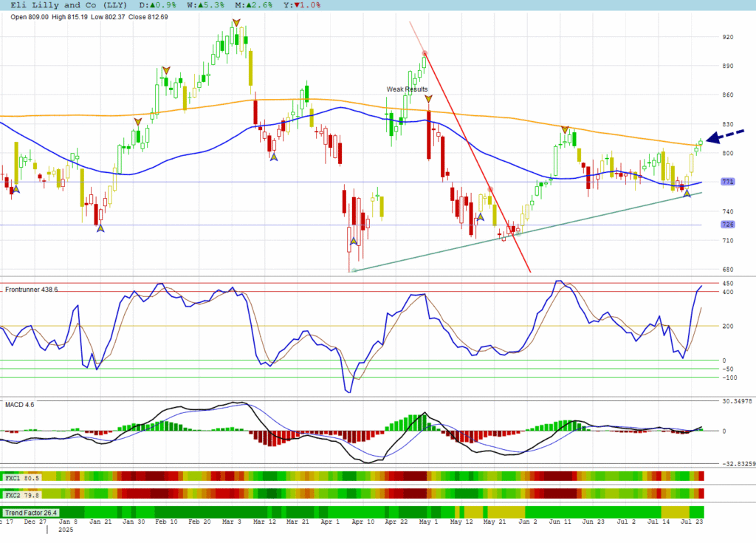The image size is (756, 543).
Task: Click the buy-signal arrow at the far-left December candles
Action: pos(16,189)
